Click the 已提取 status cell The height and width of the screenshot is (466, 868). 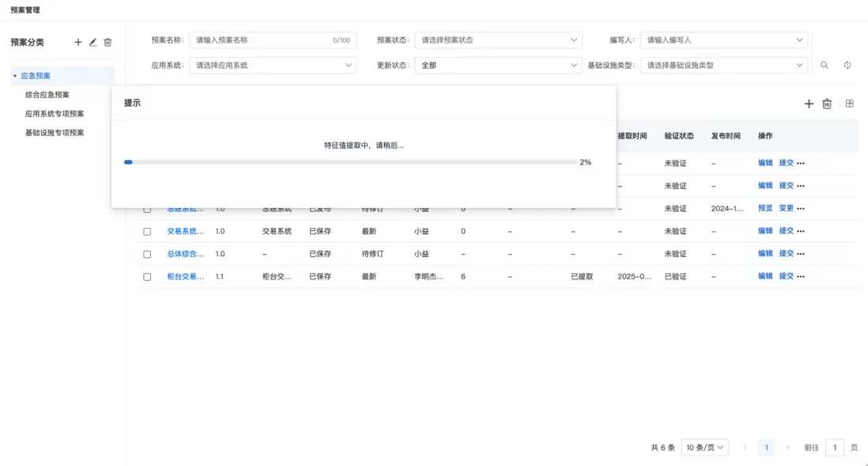582,276
